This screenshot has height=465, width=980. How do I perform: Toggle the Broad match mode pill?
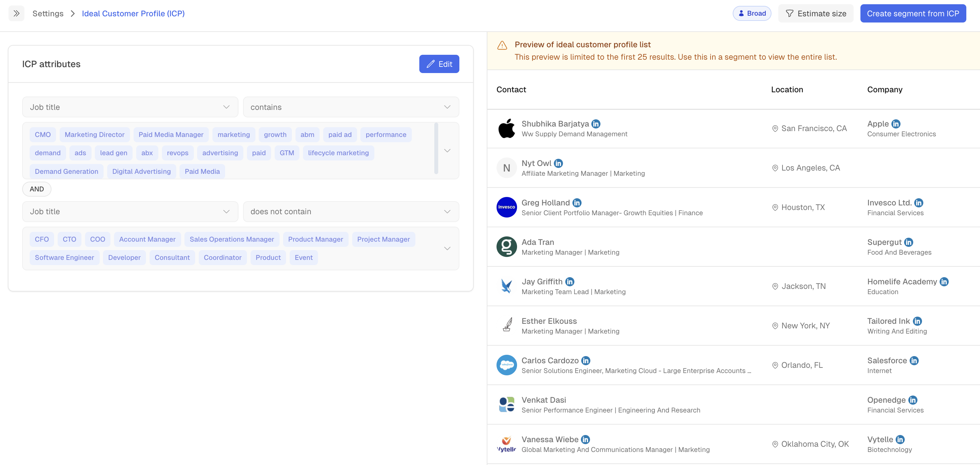752,13
